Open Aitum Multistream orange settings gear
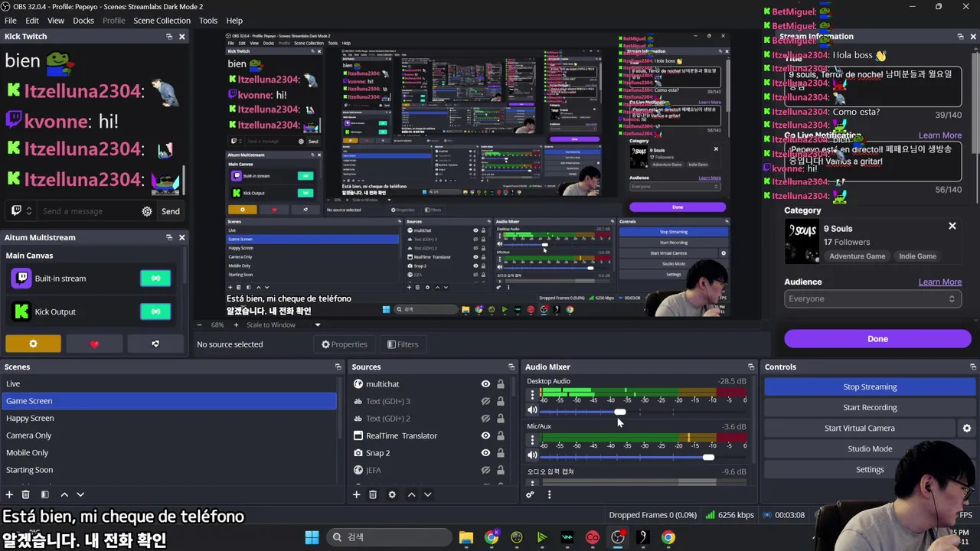 click(33, 344)
